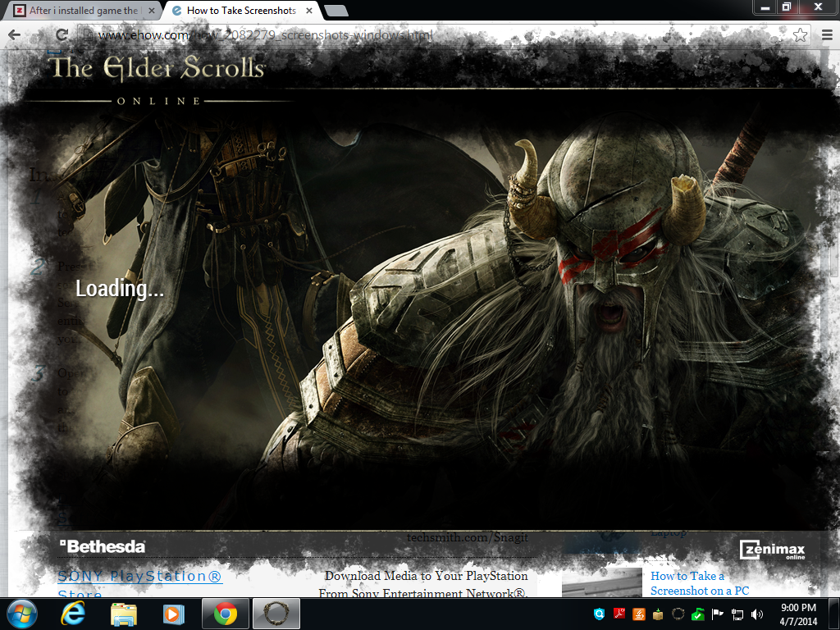Launch Internet Explorer from the taskbar
This screenshot has height=630, width=840.
(73, 614)
